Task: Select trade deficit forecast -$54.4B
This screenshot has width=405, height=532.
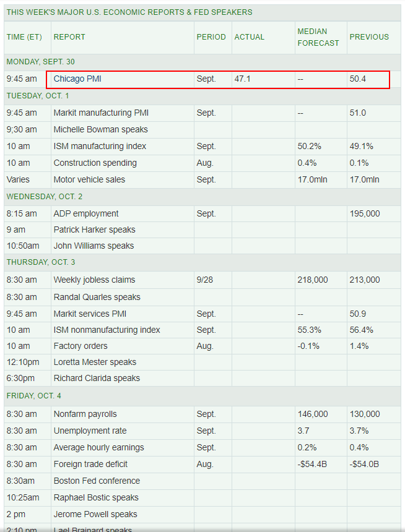Action: coord(312,465)
